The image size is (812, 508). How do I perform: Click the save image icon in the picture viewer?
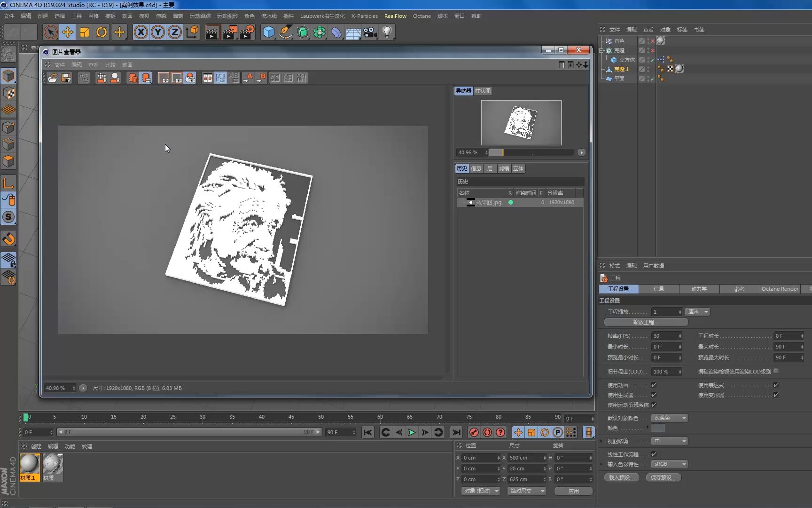tap(66, 78)
